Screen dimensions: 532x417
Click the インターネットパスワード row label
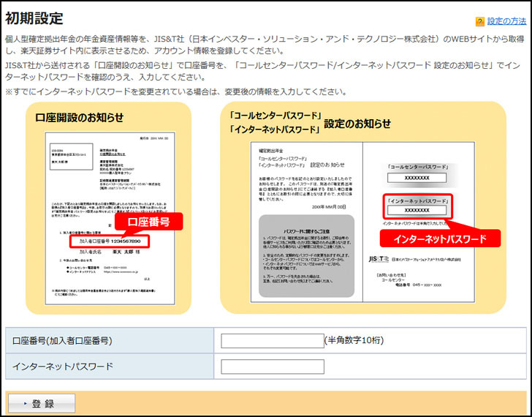62,367
